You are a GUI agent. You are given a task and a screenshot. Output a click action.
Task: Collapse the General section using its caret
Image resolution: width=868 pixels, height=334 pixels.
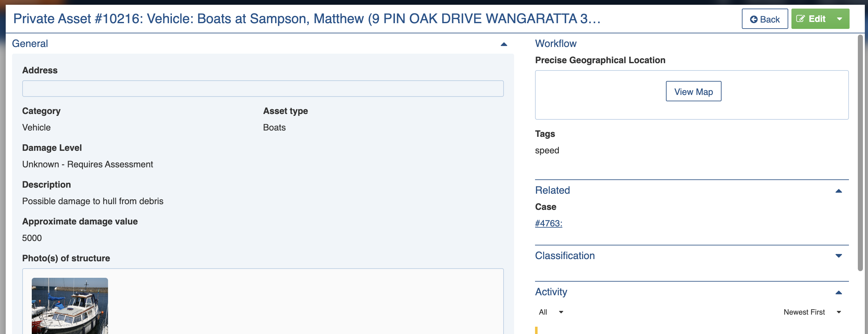point(503,44)
